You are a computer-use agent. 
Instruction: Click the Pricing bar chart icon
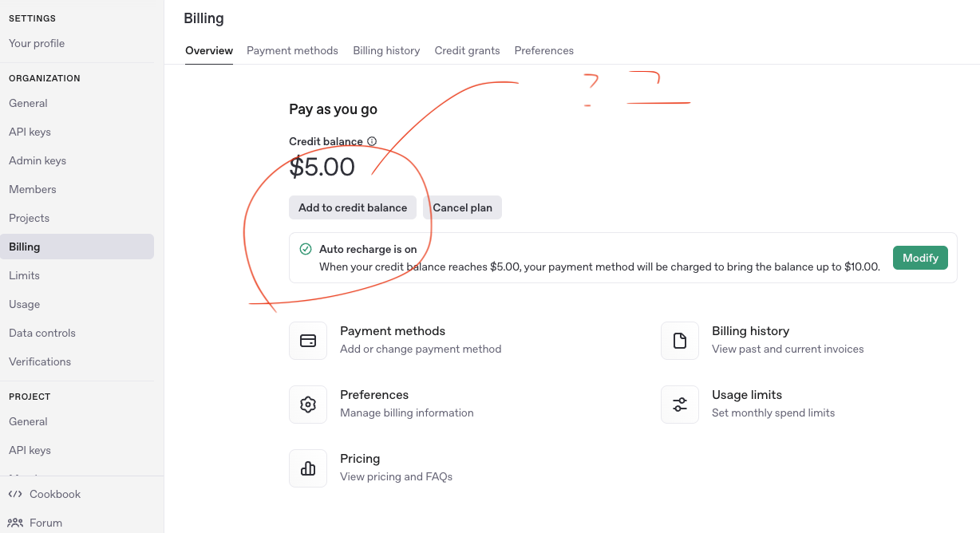pyautogui.click(x=308, y=468)
